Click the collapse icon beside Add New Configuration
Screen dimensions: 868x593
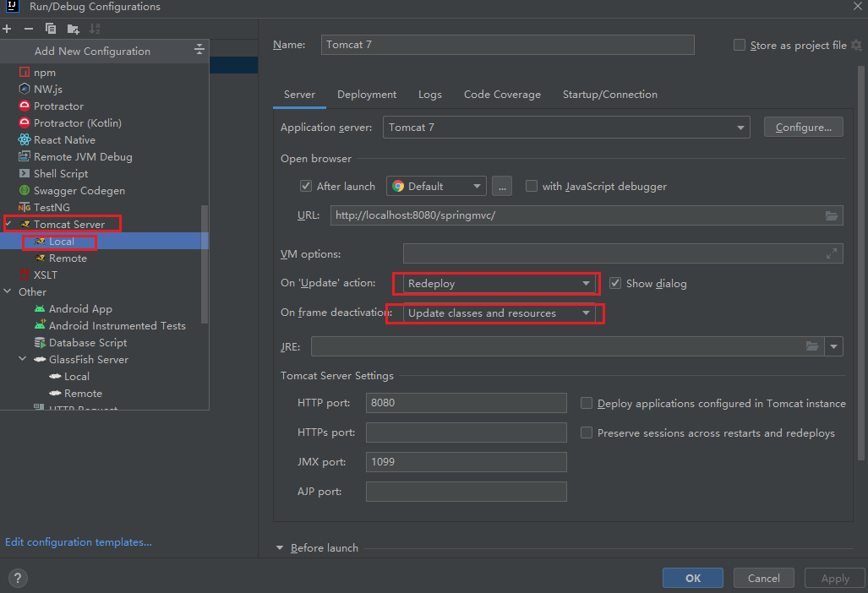(199, 51)
